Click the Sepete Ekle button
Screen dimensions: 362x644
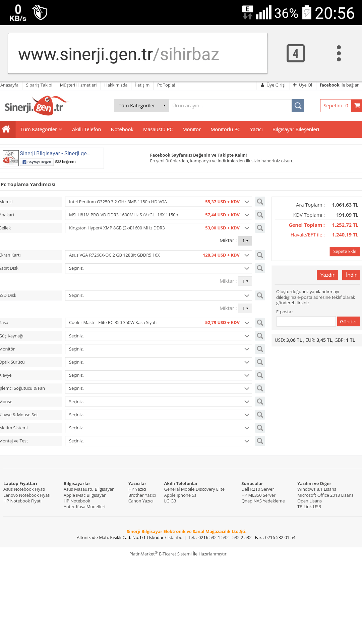345,252
